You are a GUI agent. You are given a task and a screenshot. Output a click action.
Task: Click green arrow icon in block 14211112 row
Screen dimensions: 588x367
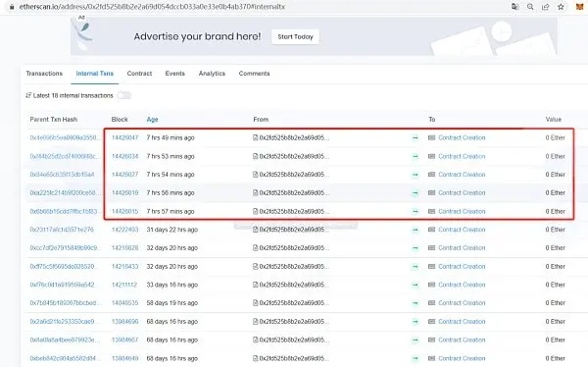click(x=416, y=285)
